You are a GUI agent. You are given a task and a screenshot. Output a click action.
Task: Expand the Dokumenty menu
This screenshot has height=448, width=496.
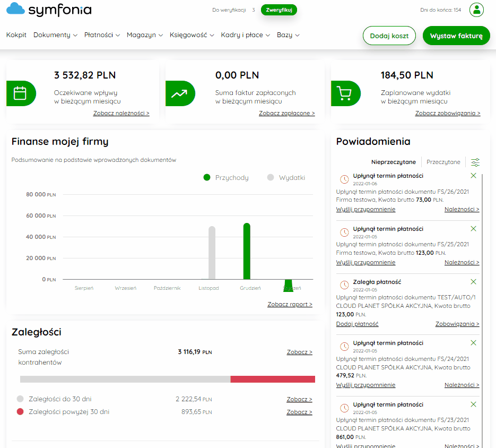(55, 35)
